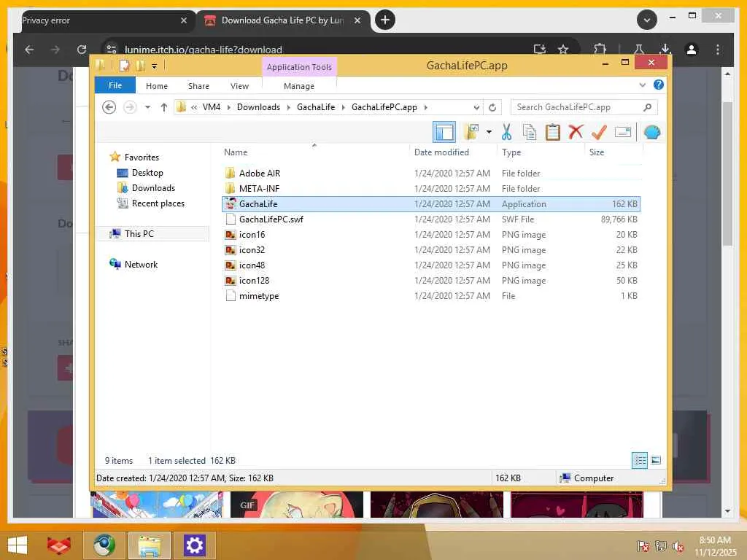Click the search magnifier icon in Explorer

click(647, 107)
